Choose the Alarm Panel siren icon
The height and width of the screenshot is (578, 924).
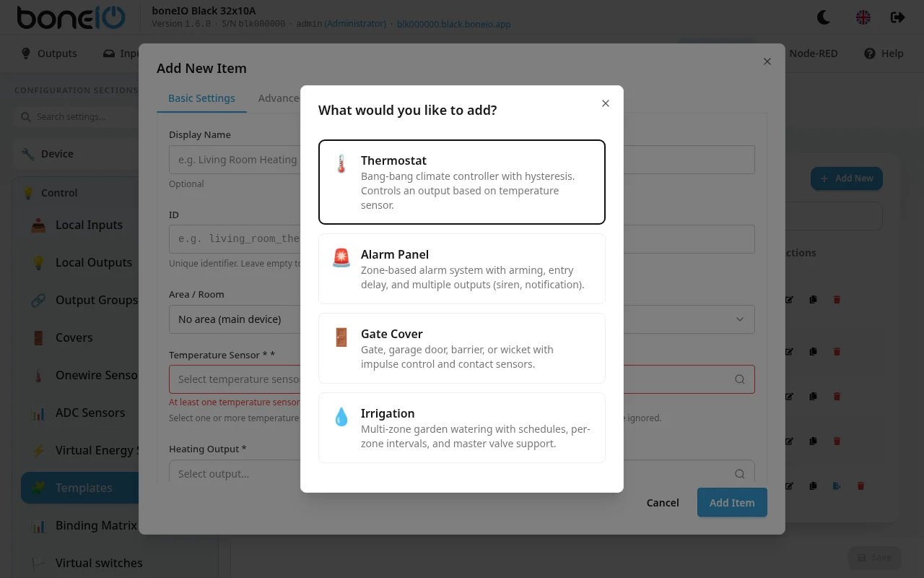[341, 257]
